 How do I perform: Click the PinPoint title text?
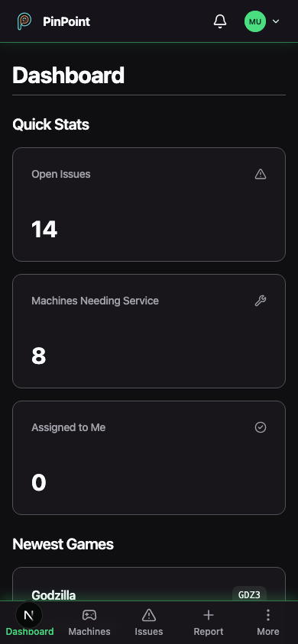66,21
